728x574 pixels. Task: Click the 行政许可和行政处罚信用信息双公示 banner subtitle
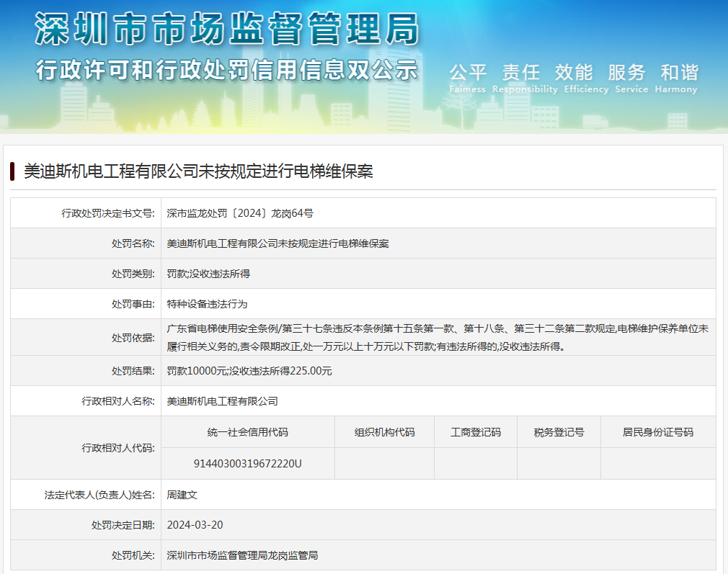pyautogui.click(x=227, y=70)
